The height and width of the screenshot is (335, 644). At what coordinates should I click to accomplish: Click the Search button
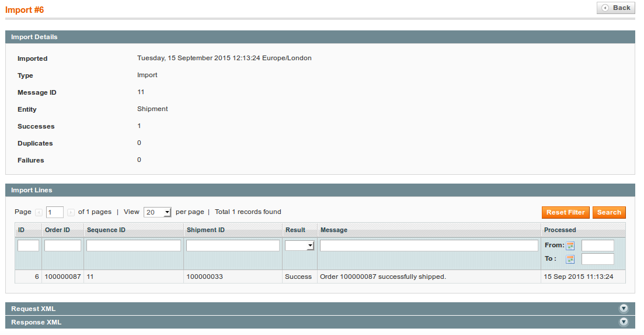pyautogui.click(x=609, y=212)
